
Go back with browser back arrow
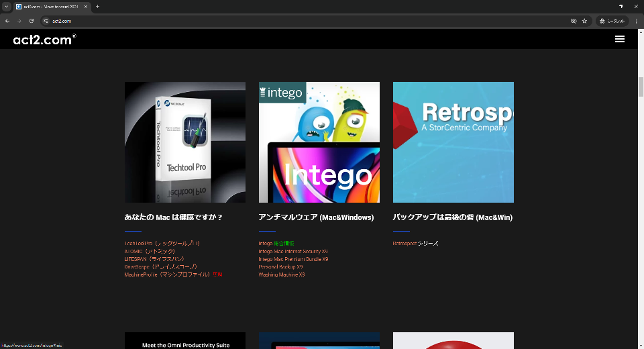pyautogui.click(x=7, y=21)
